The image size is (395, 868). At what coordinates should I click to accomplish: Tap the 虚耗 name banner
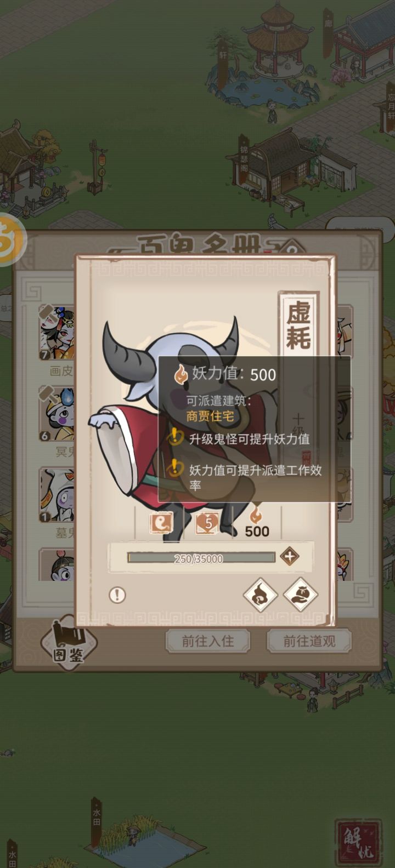(298, 326)
